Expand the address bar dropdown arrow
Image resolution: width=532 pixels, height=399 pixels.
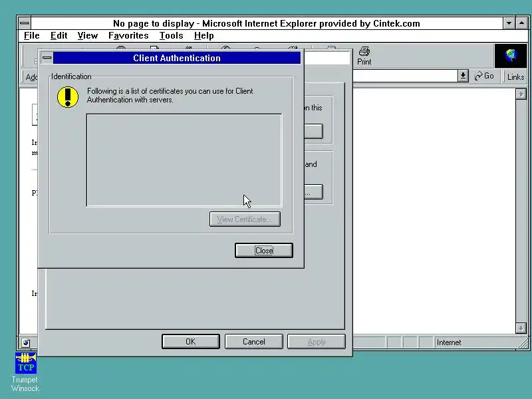(463, 76)
